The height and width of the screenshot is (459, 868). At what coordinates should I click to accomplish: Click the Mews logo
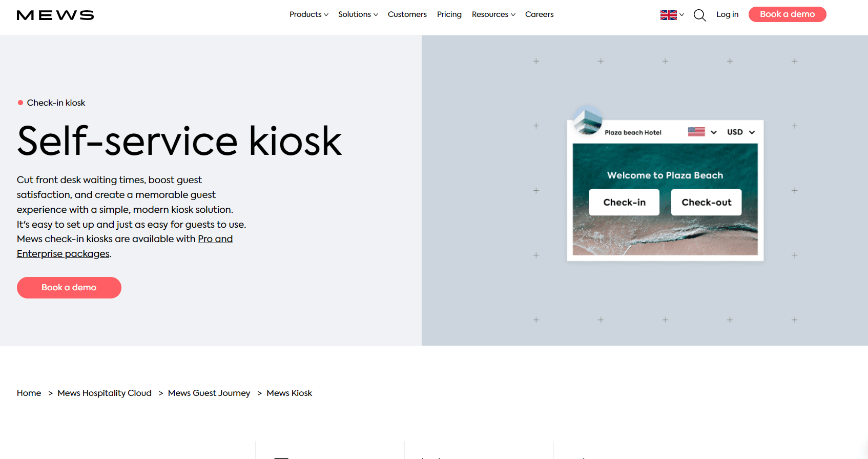point(55,15)
